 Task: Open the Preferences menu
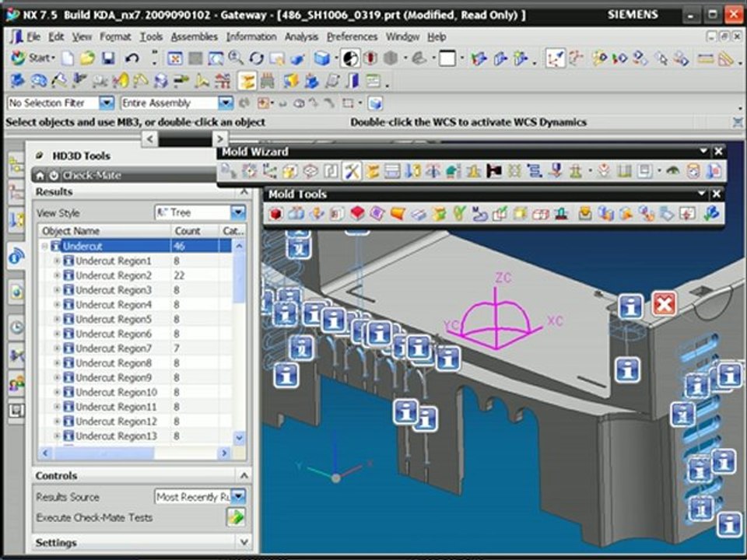pyautogui.click(x=352, y=37)
